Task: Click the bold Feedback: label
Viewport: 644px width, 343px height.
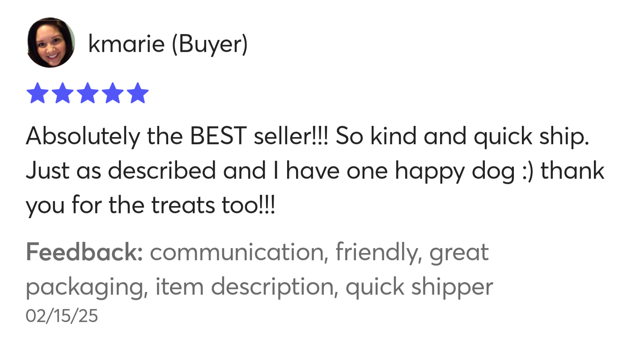Action: coord(84,252)
